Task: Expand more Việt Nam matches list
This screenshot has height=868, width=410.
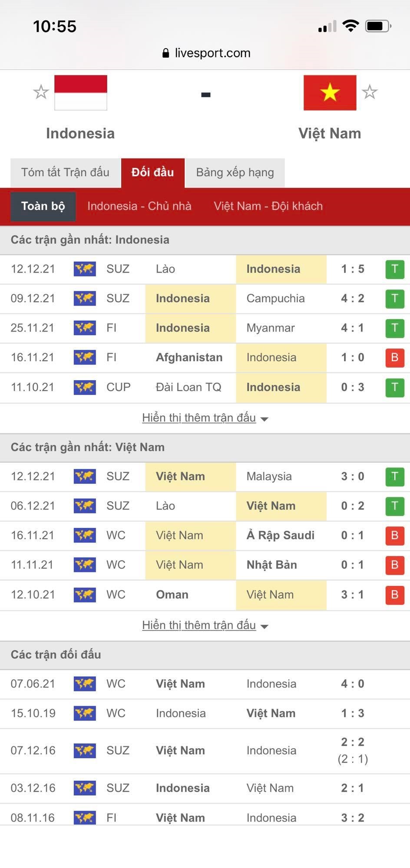Action: click(199, 625)
